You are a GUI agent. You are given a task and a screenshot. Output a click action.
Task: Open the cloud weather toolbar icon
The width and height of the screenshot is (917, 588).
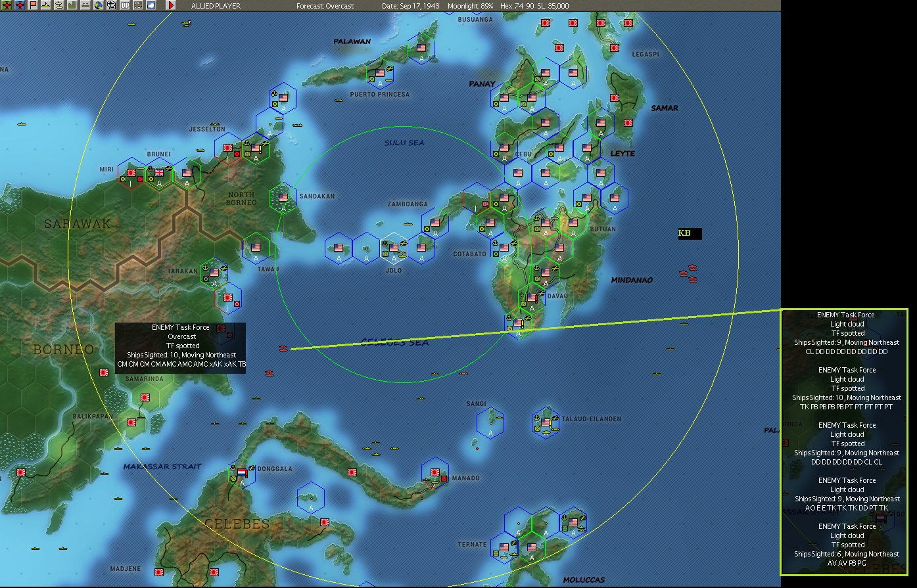pos(151,5)
